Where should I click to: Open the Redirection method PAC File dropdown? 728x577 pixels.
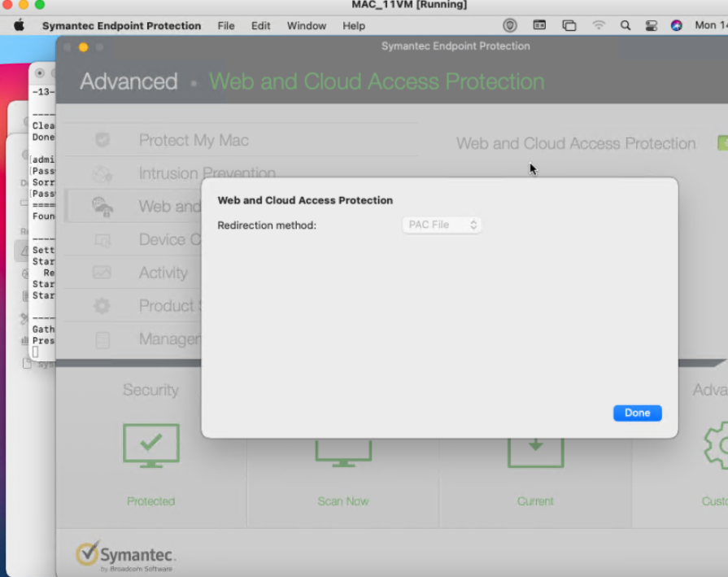click(442, 225)
